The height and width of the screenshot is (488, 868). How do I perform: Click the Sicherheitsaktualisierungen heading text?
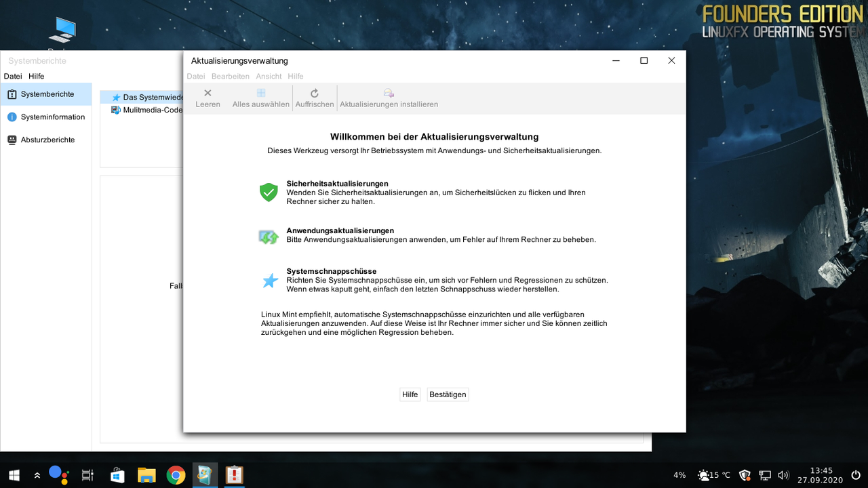pos(337,184)
